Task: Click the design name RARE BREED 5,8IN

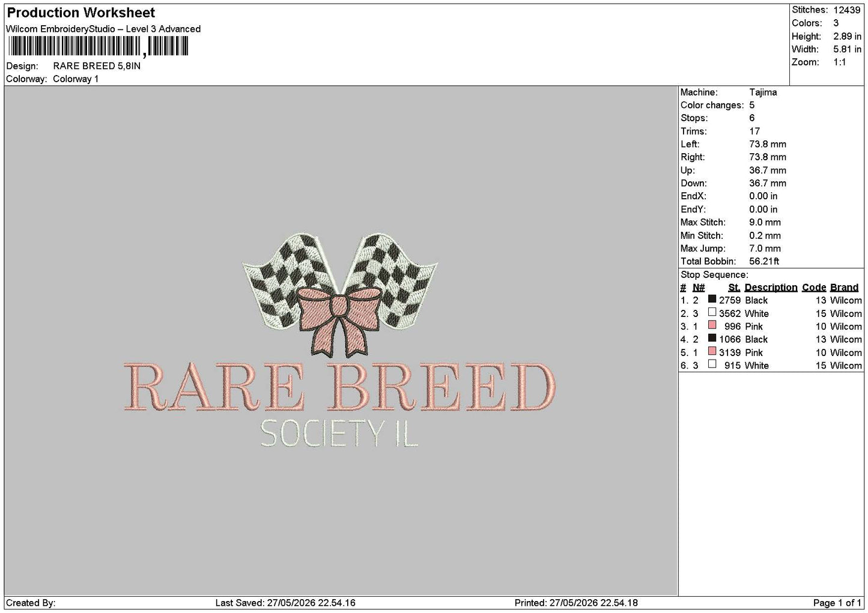Action: (x=97, y=66)
